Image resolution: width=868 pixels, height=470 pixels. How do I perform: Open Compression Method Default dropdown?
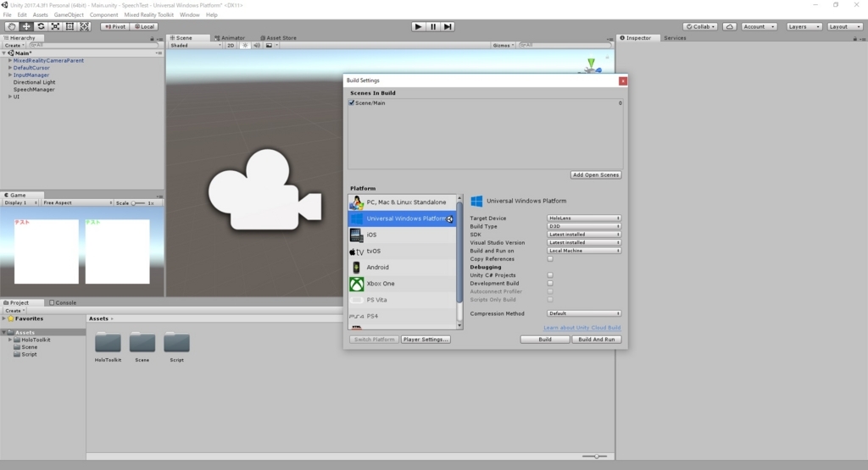tap(584, 313)
